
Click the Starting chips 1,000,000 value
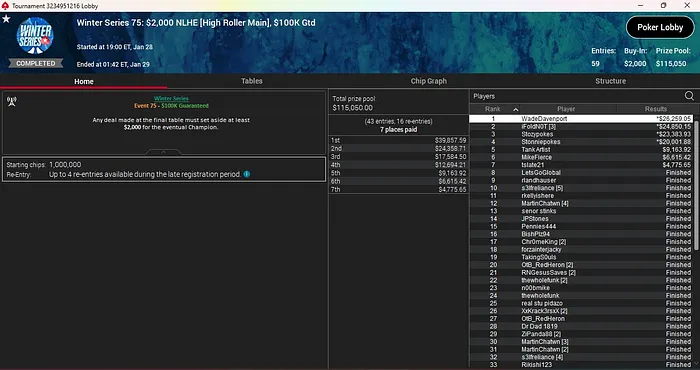(x=65, y=165)
